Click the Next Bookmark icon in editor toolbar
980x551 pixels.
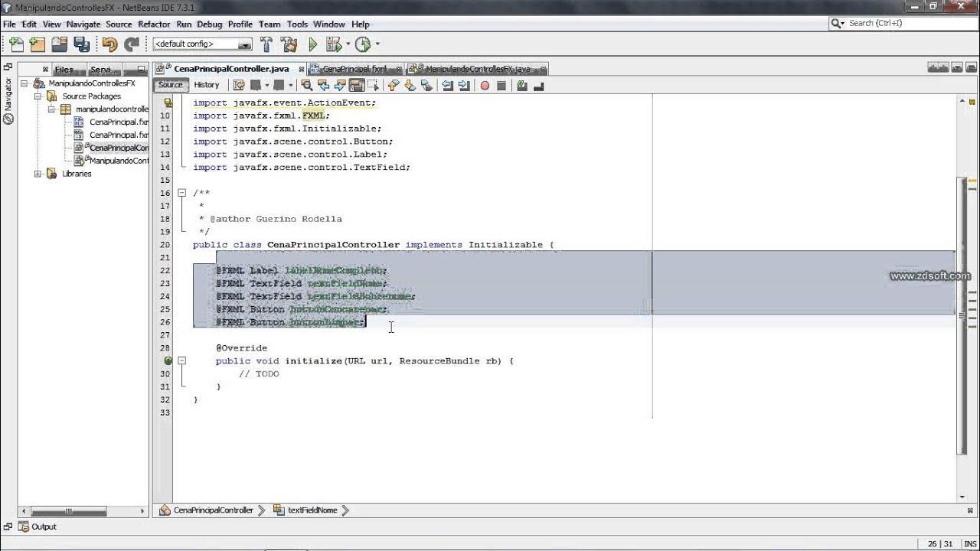410,85
